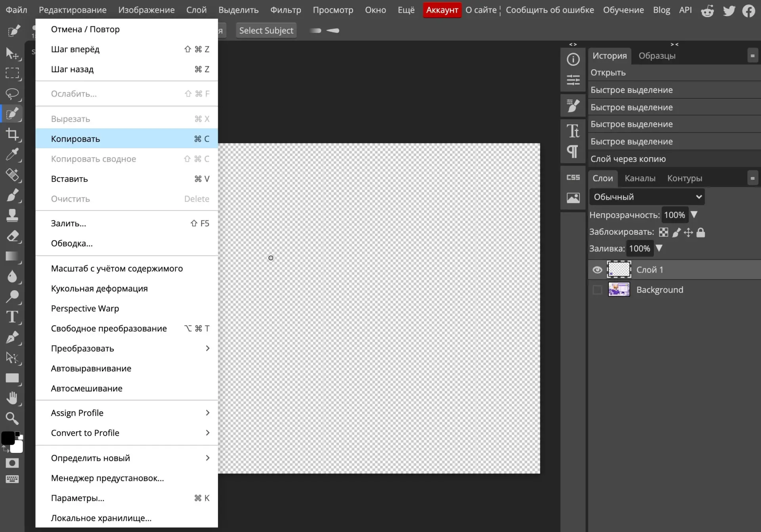Open the Info panel icon
This screenshot has height=532, width=761.
pyautogui.click(x=573, y=59)
